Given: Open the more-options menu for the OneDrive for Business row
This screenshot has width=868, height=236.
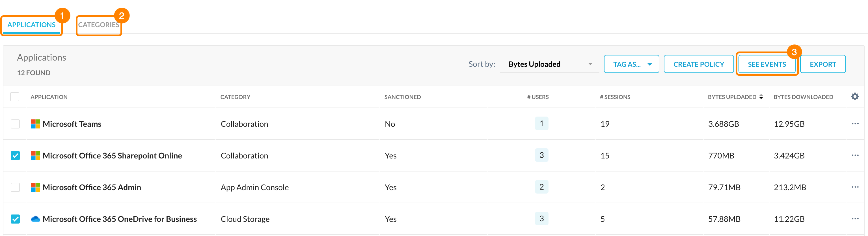Looking at the screenshot, I should 855,219.
